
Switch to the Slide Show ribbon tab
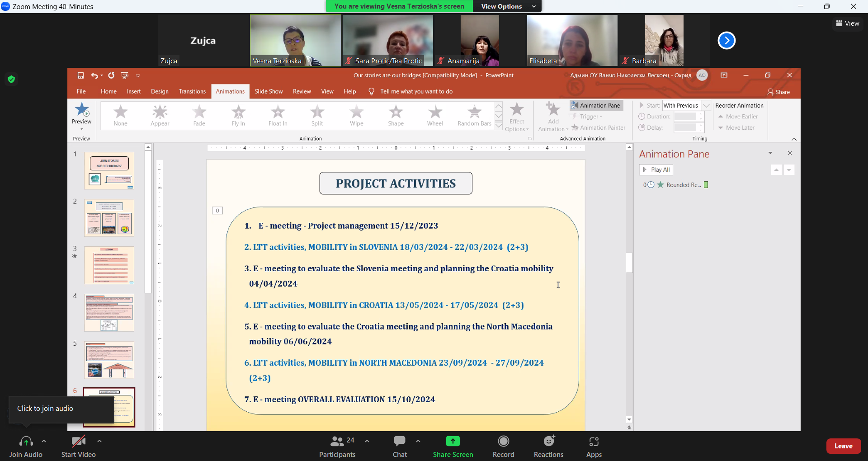(269, 91)
